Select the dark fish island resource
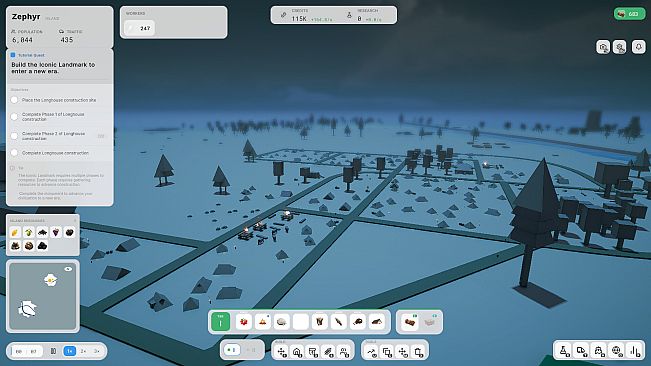 (x=42, y=232)
